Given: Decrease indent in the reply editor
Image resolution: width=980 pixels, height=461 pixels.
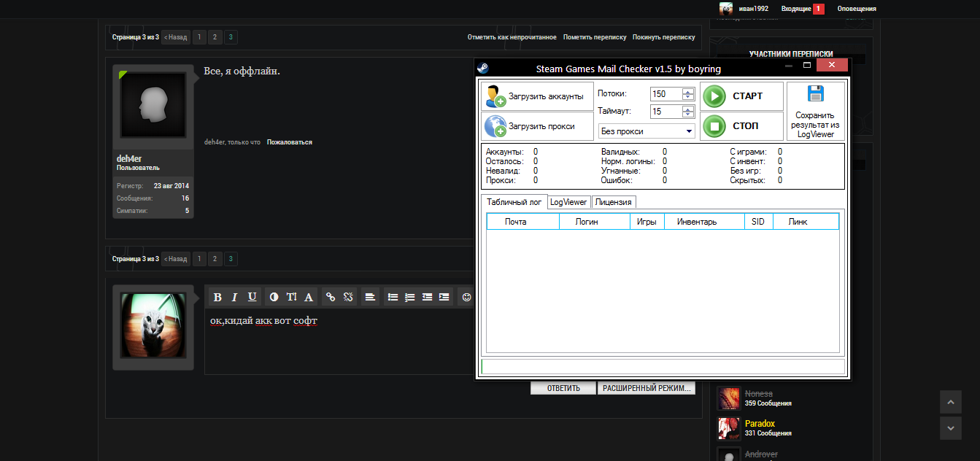Looking at the screenshot, I should pyautogui.click(x=427, y=297).
